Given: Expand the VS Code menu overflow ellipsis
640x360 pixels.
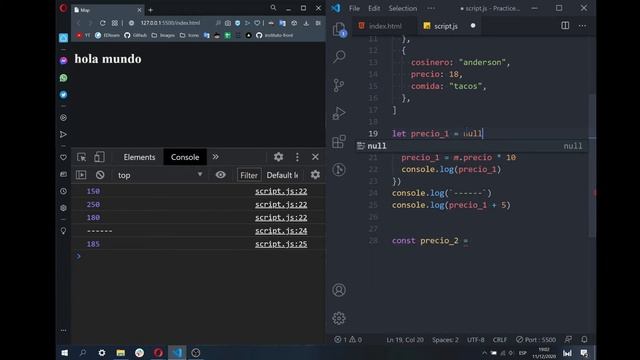Looking at the screenshot, I should coord(431,8).
